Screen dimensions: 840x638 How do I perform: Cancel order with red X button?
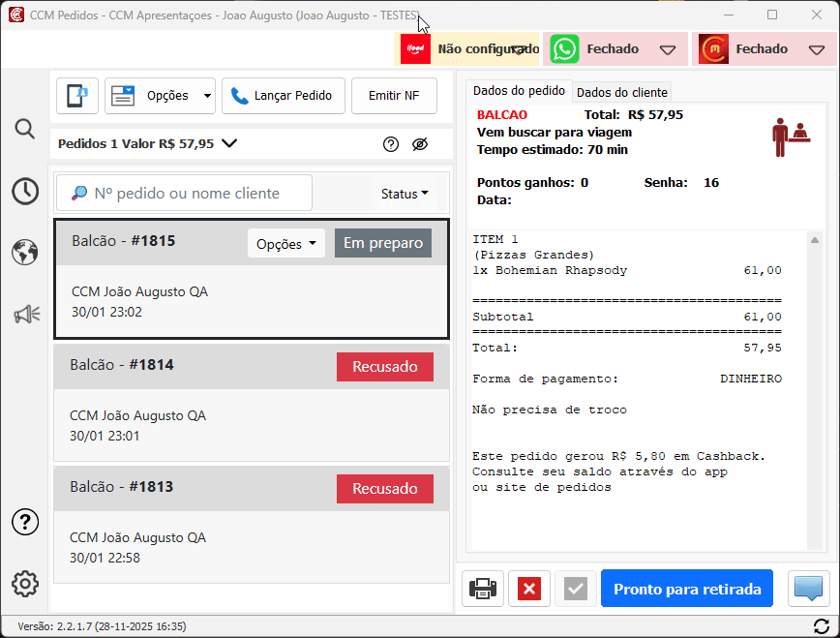(529, 589)
